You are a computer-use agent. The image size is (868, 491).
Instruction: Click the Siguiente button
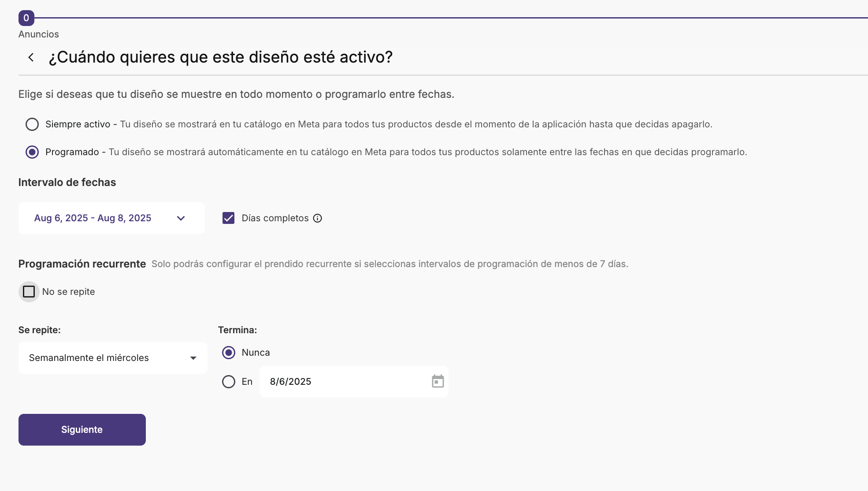(x=82, y=430)
